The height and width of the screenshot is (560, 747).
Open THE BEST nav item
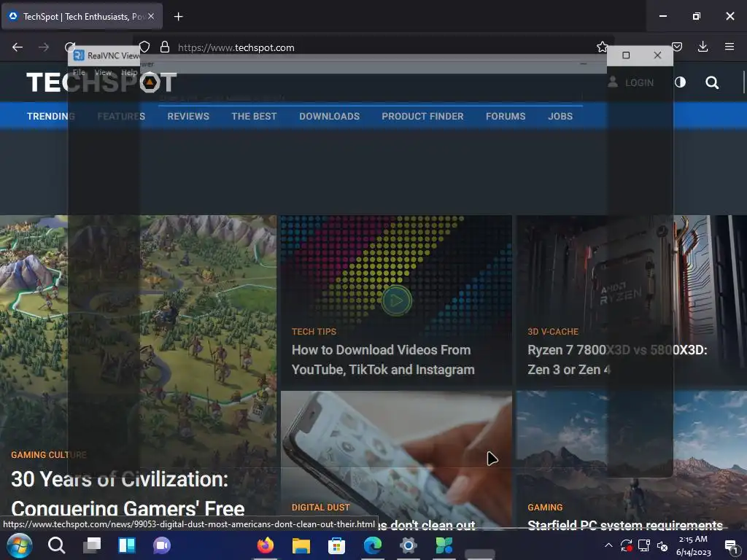coord(254,116)
